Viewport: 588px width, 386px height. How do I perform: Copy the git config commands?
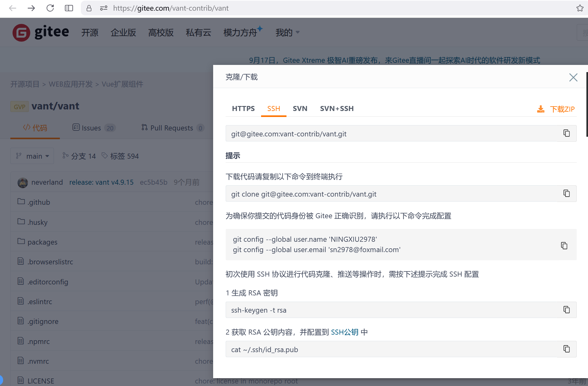tap(564, 246)
